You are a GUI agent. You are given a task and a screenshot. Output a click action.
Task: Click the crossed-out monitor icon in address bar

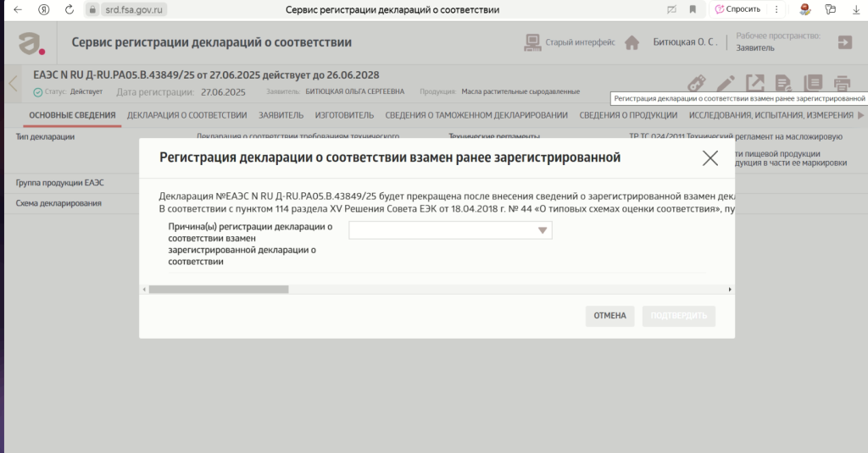pyautogui.click(x=671, y=9)
